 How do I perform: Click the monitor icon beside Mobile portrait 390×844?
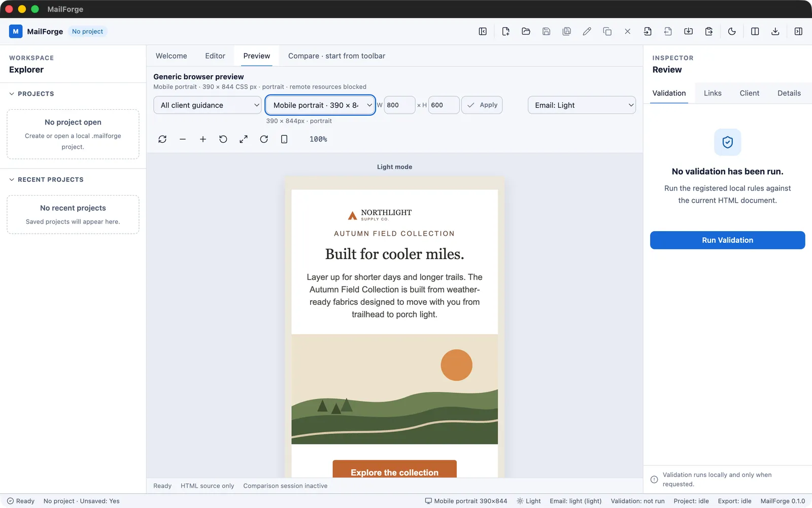pos(428,501)
